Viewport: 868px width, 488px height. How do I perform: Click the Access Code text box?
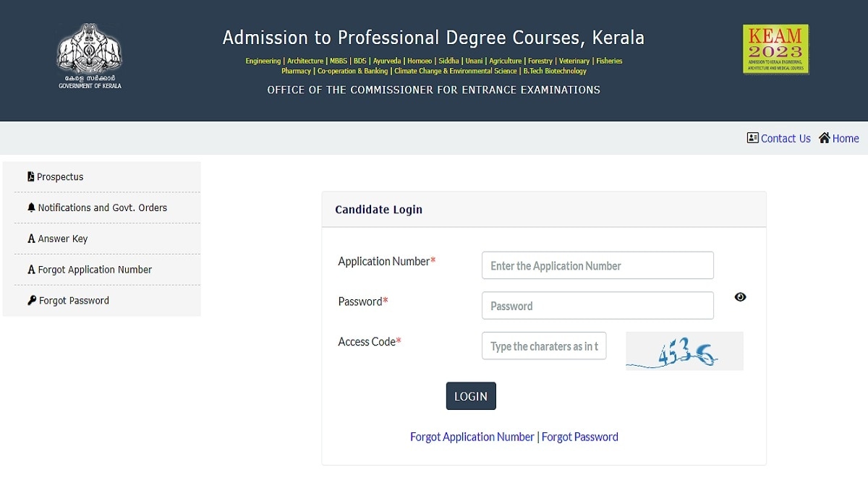(x=543, y=346)
